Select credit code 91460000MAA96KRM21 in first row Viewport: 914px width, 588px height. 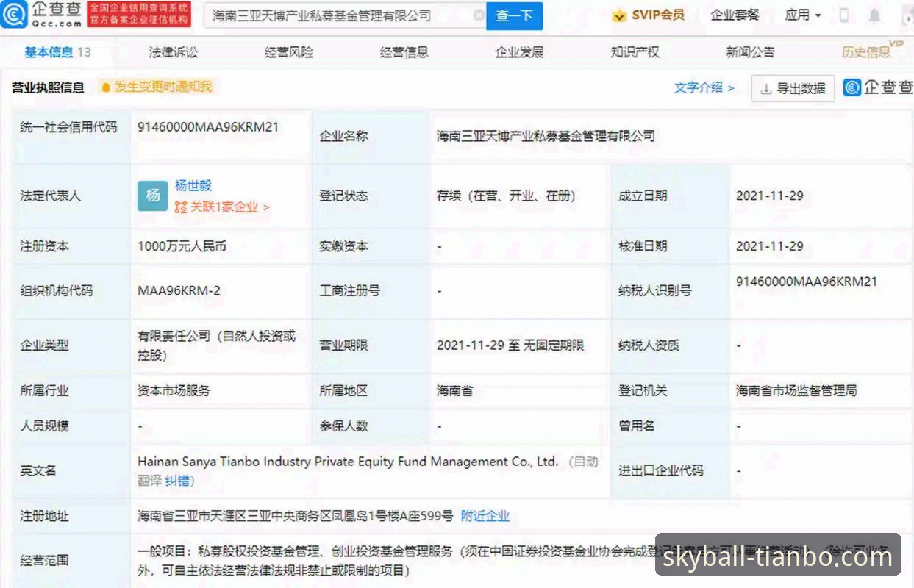(208, 126)
